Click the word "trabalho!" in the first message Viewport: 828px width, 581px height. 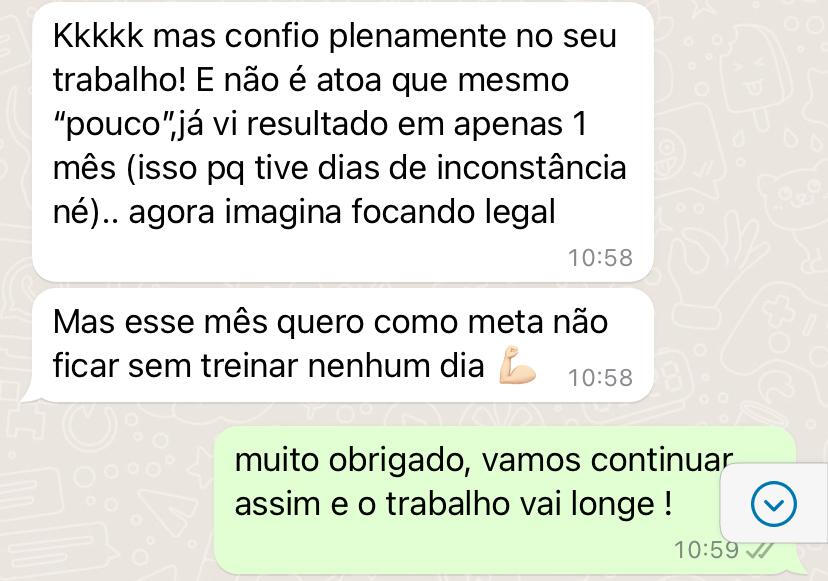[x=119, y=80]
